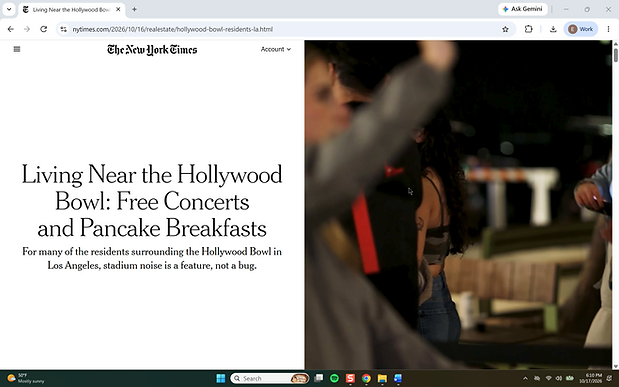Bookmark this page with the star icon
This screenshot has height=387, width=619.
click(505, 29)
